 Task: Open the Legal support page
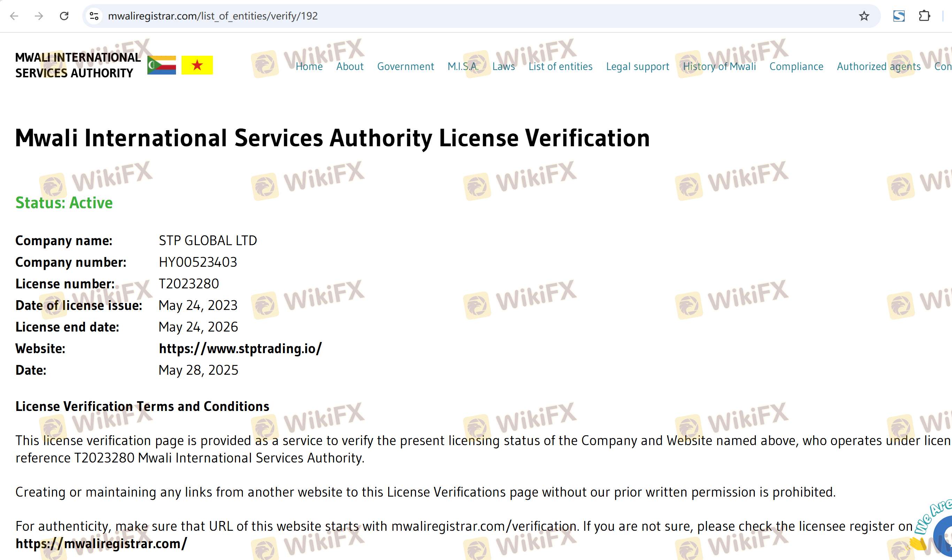tap(637, 67)
